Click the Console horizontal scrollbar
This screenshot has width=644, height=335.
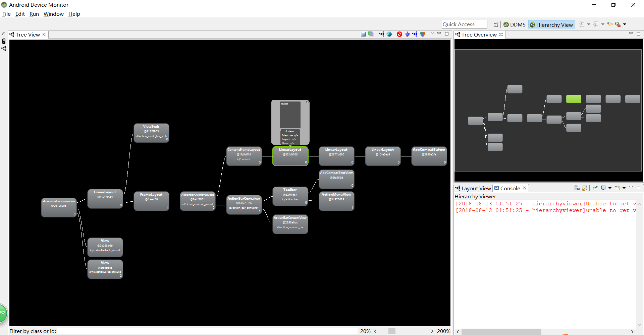(x=501, y=332)
